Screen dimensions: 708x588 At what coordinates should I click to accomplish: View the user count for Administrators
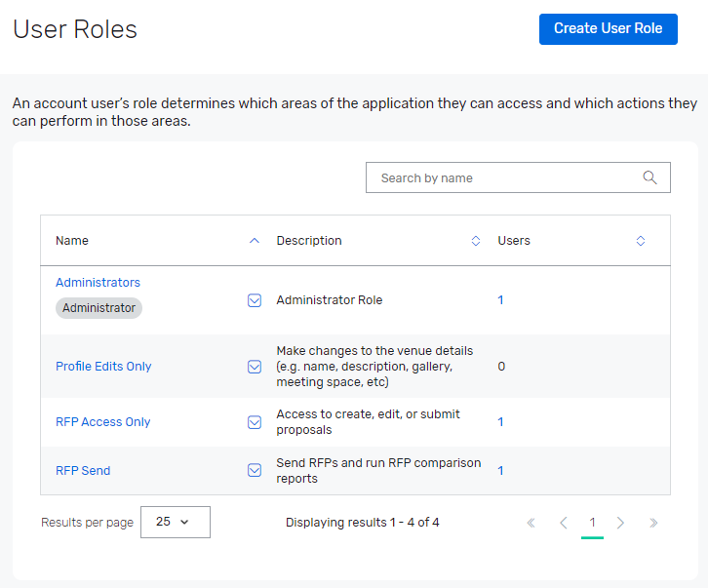(500, 300)
